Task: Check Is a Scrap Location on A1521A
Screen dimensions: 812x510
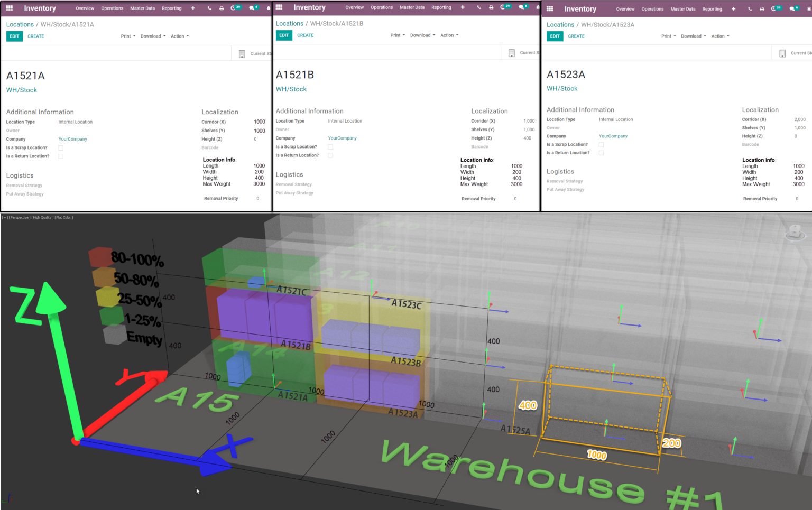Action: click(x=61, y=147)
